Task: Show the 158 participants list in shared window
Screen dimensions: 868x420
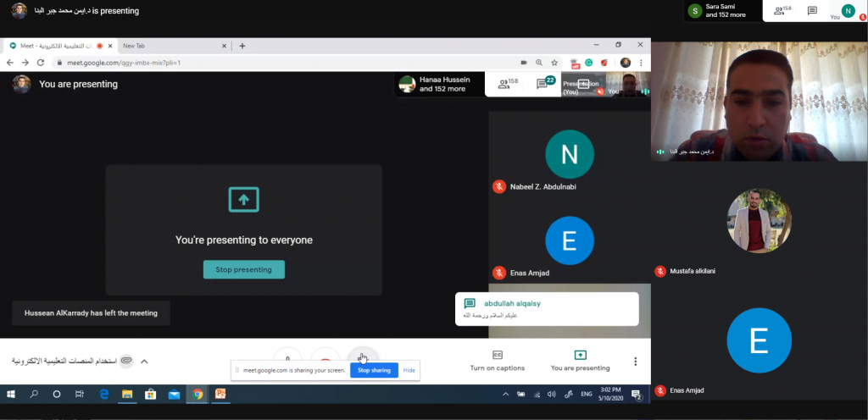Action: click(508, 84)
